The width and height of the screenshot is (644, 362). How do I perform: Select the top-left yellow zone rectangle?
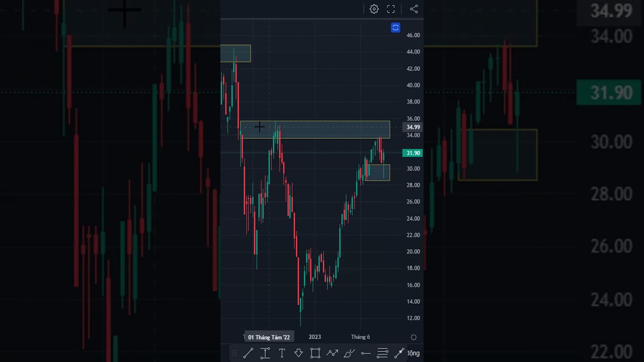(x=235, y=53)
